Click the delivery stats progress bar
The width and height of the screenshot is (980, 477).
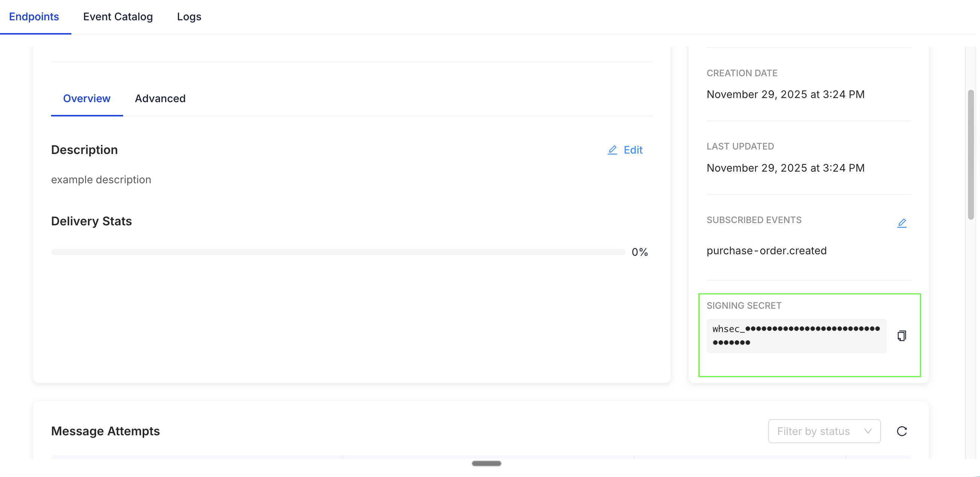338,252
